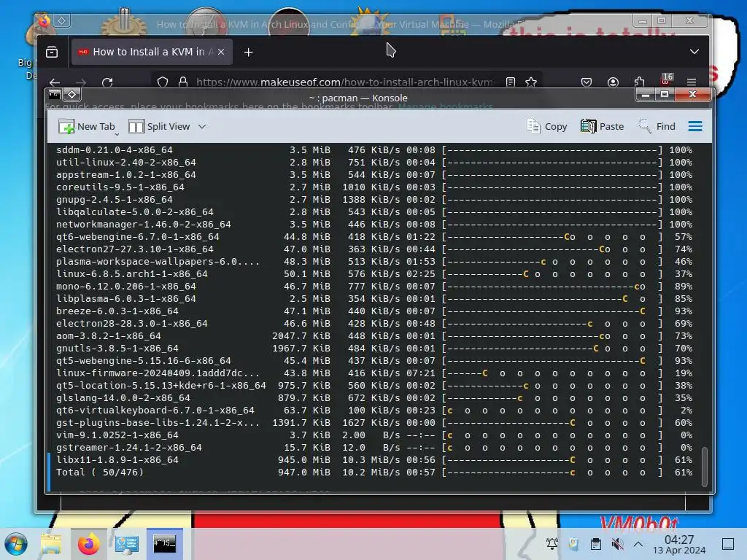The image size is (747, 560).
Task: Click the Firefox 'How to Install a KVM' tab
Action: click(x=152, y=52)
